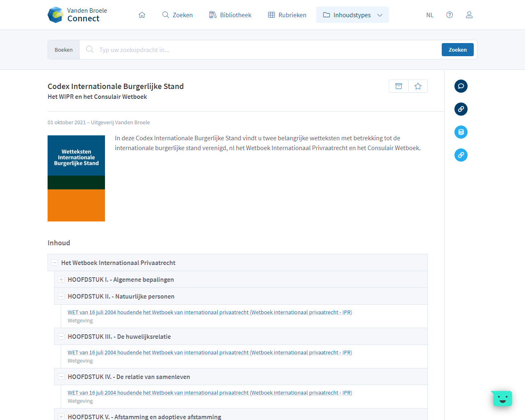Open the dark blue chat bubble sidebar icon
The height and width of the screenshot is (420, 525).
click(x=461, y=86)
